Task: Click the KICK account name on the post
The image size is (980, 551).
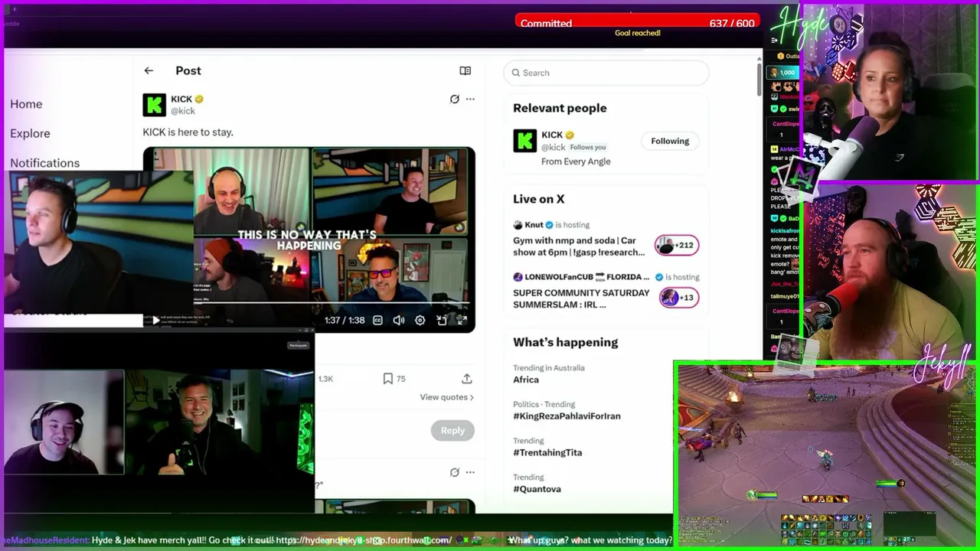Action: tap(181, 99)
